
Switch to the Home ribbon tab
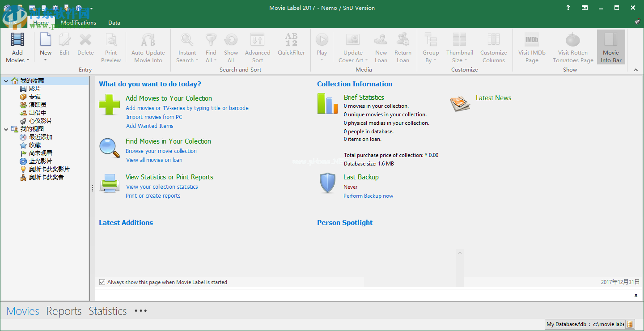[41, 22]
